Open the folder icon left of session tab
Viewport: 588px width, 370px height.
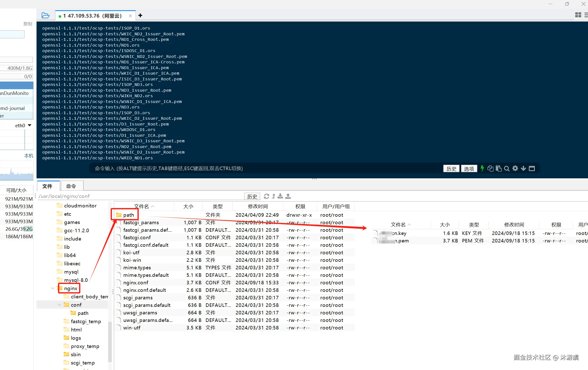[45, 16]
